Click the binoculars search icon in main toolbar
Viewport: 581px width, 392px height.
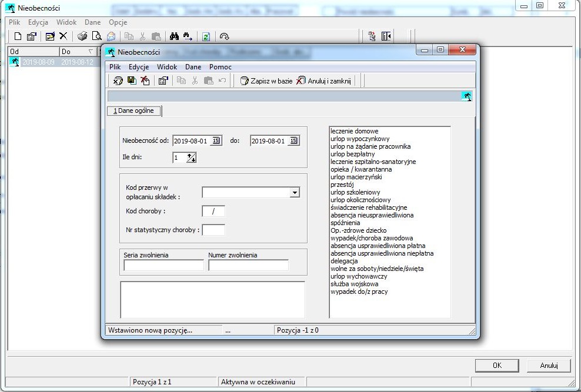[x=174, y=36]
